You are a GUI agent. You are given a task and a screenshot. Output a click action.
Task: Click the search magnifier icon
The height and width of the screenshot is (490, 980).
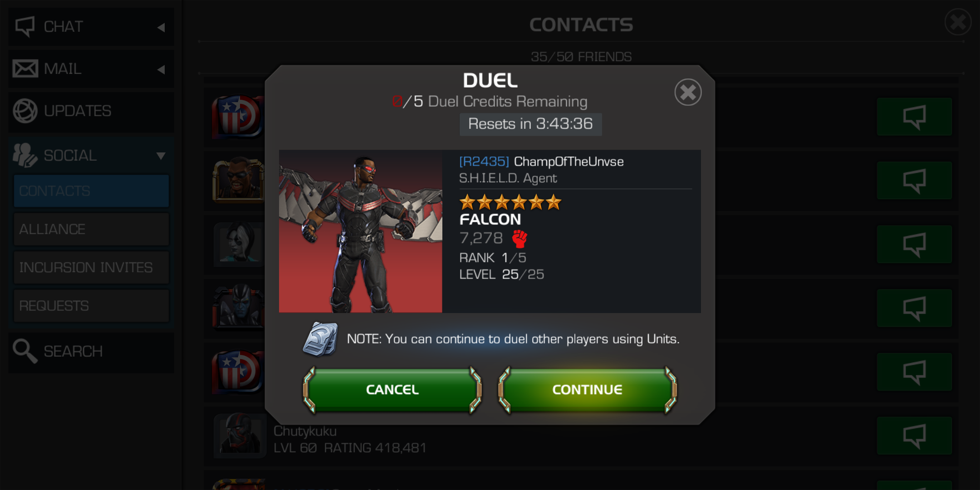point(24,351)
